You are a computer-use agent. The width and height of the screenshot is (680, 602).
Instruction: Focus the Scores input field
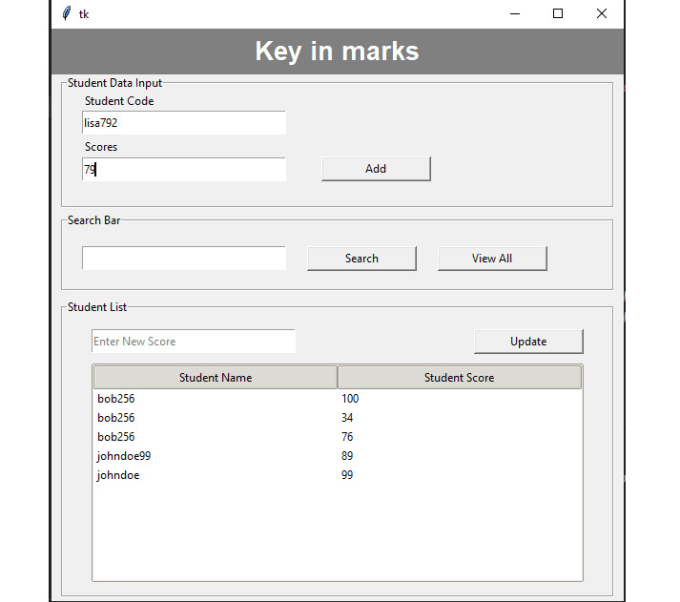[x=184, y=169]
